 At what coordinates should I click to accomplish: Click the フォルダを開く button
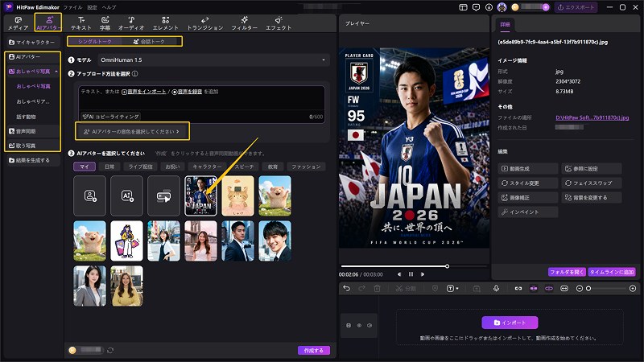pos(567,272)
